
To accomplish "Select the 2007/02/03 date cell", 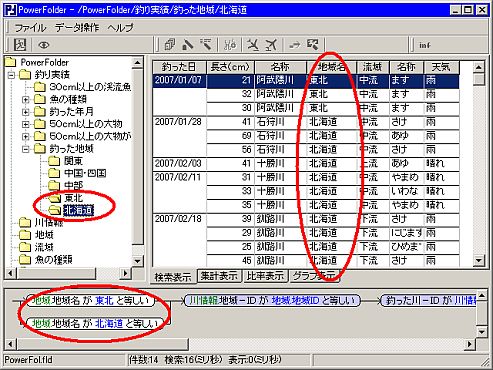I will tap(179, 164).
